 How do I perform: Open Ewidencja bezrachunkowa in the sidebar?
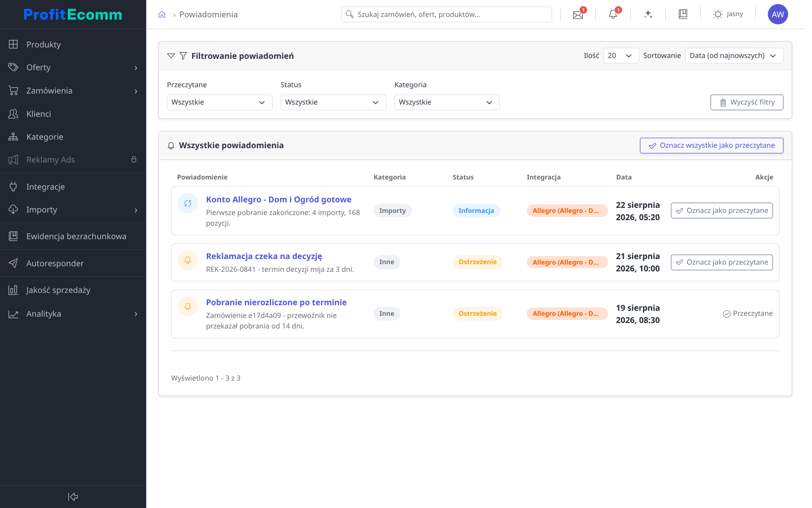[x=73, y=236]
